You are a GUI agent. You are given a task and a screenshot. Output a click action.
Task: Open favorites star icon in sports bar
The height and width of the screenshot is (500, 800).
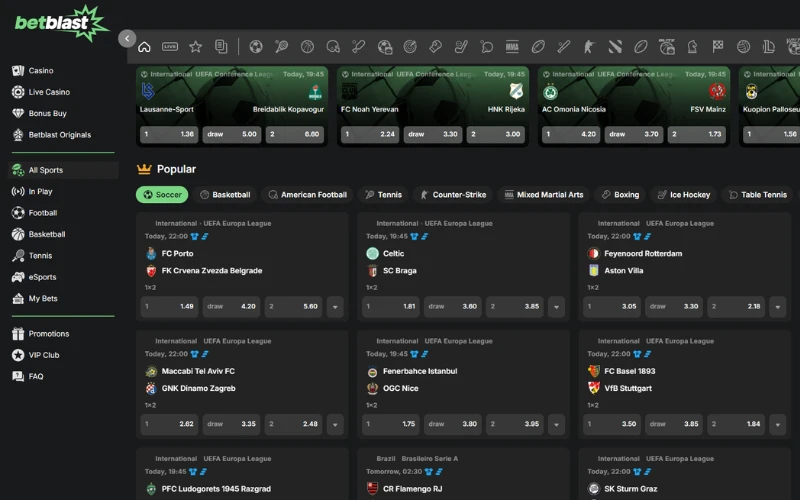coord(195,47)
